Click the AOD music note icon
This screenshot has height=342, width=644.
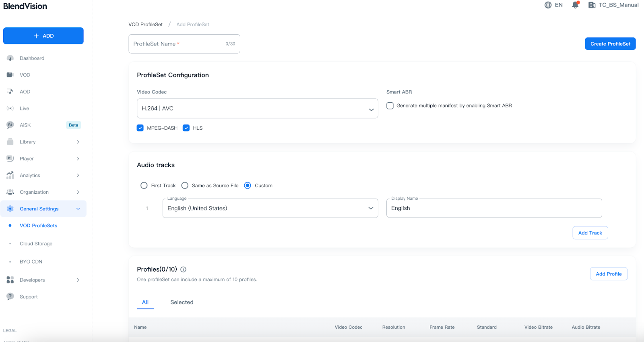coord(10,91)
